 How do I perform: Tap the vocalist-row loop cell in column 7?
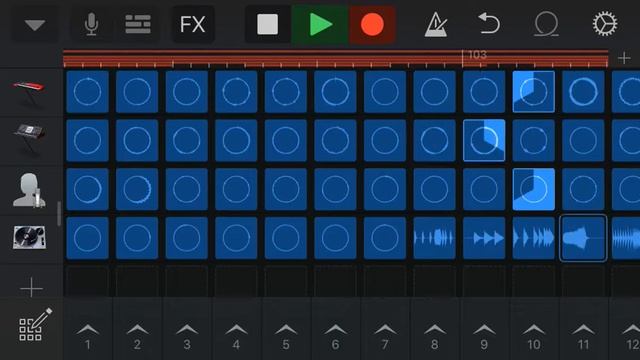tap(385, 189)
